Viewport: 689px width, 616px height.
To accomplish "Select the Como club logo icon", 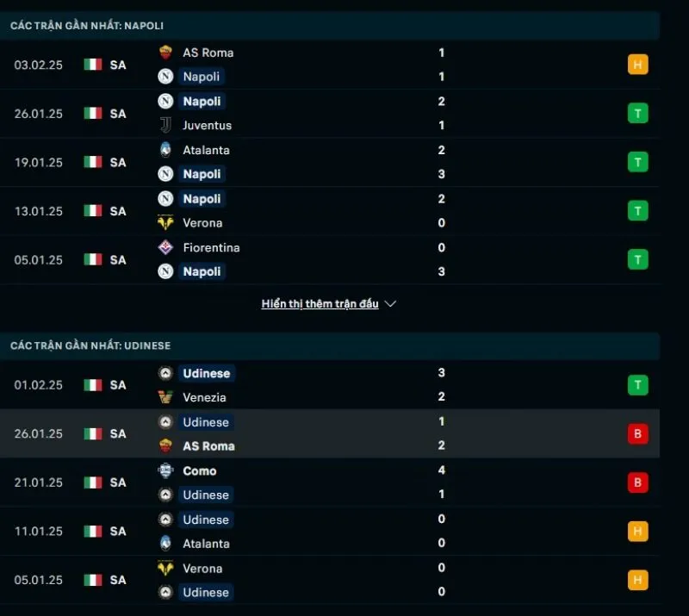I will [167, 470].
